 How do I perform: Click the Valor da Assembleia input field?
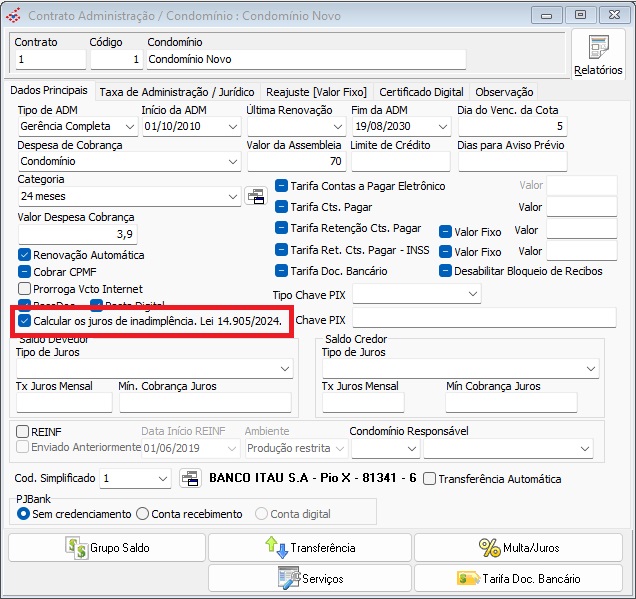[x=295, y=161]
